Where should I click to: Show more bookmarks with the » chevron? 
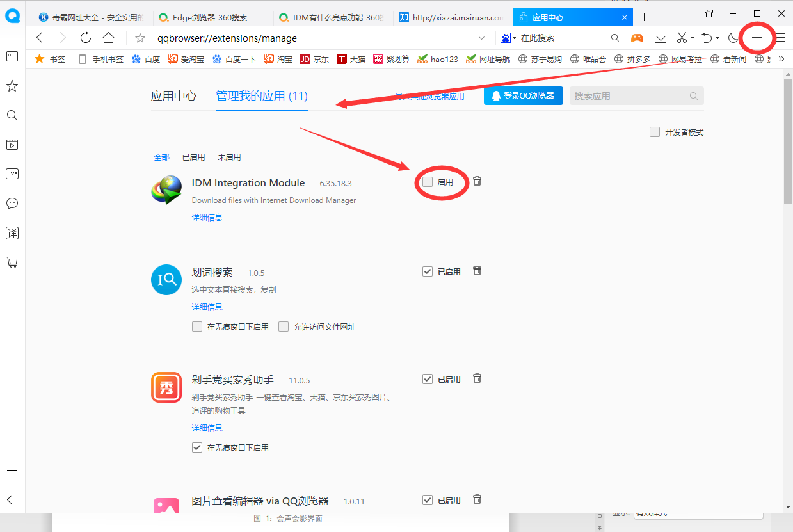click(781, 59)
